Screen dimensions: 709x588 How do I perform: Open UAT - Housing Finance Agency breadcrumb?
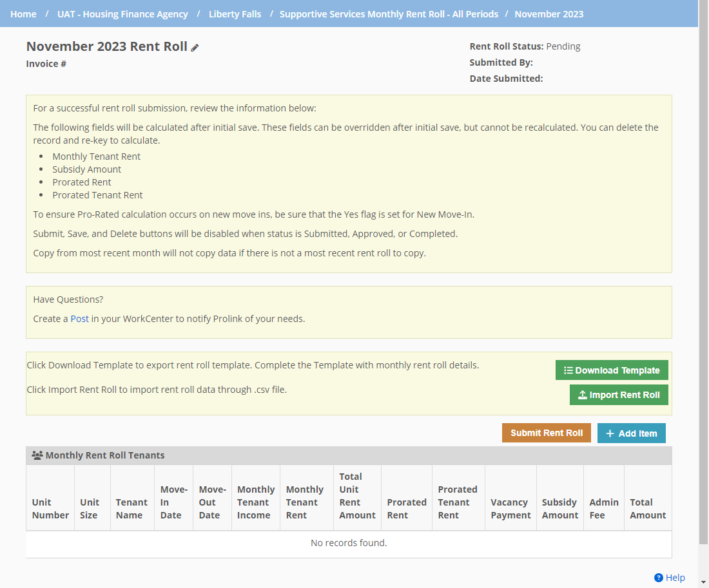click(x=122, y=14)
